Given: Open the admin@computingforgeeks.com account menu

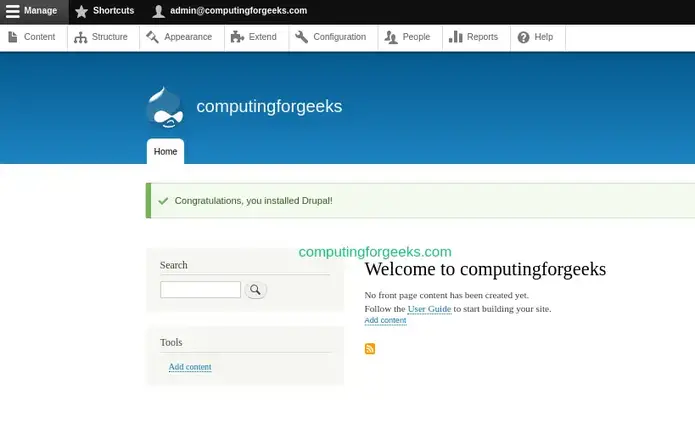Looking at the screenshot, I should coord(230,12).
